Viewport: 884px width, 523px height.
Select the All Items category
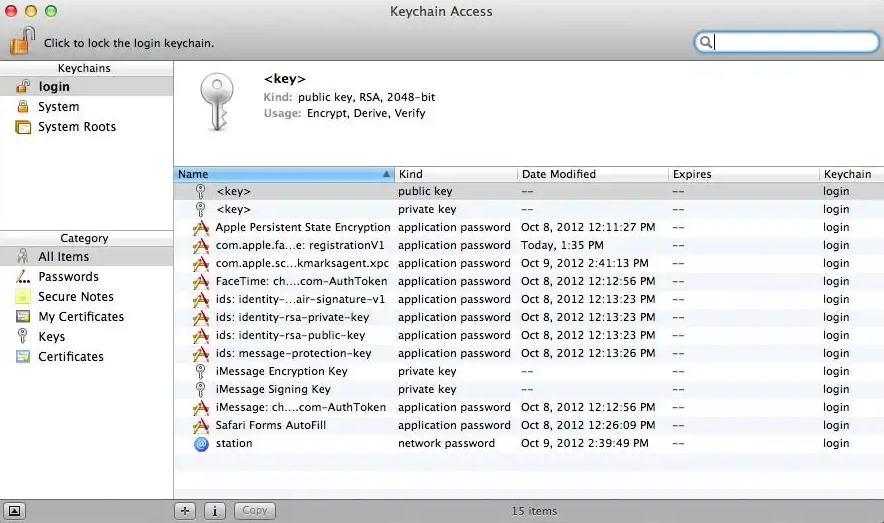(x=63, y=257)
